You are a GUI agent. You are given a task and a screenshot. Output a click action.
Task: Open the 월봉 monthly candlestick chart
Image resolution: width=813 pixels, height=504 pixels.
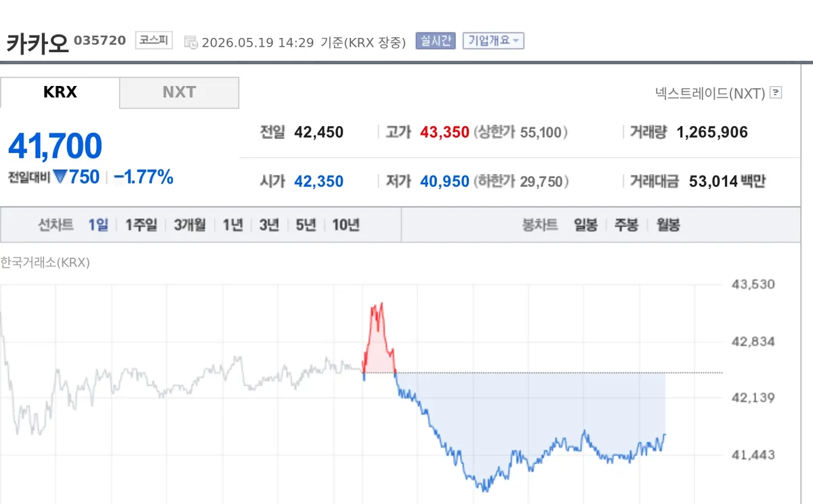coord(668,226)
